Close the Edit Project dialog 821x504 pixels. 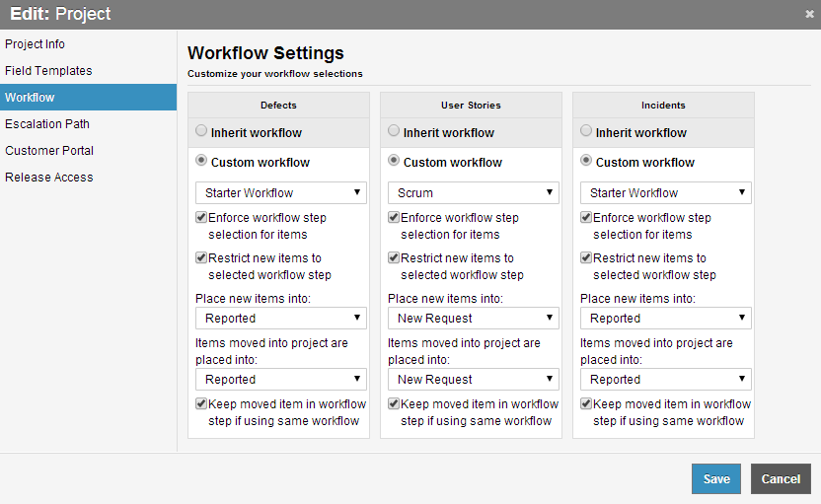click(809, 14)
